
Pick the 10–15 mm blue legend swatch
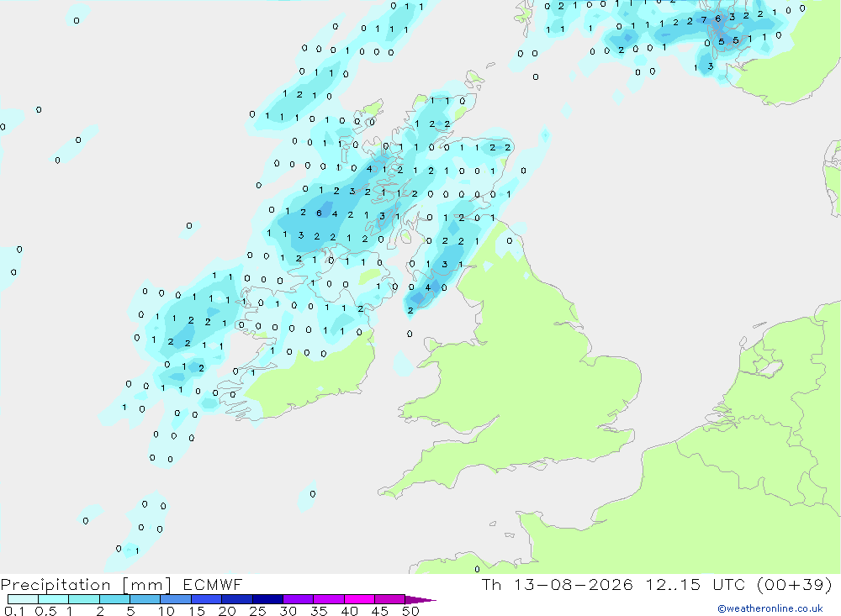(x=176, y=599)
